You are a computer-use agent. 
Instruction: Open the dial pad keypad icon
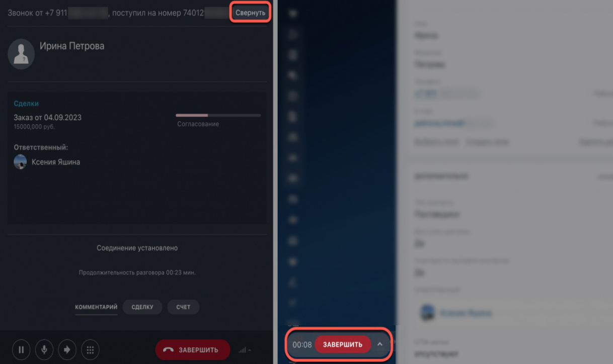[x=90, y=349]
